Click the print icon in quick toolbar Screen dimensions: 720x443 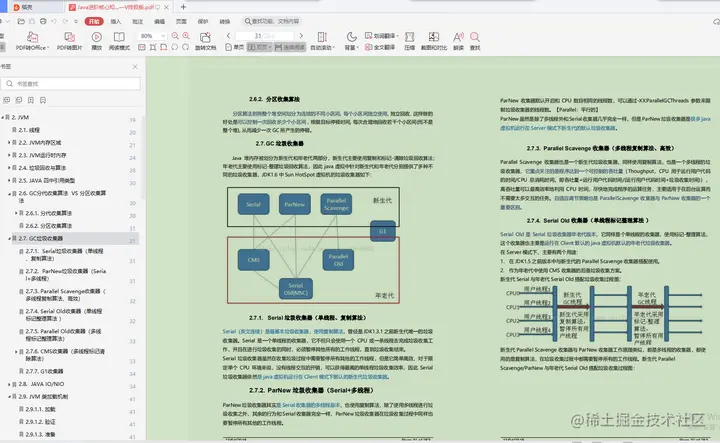pos(43,21)
